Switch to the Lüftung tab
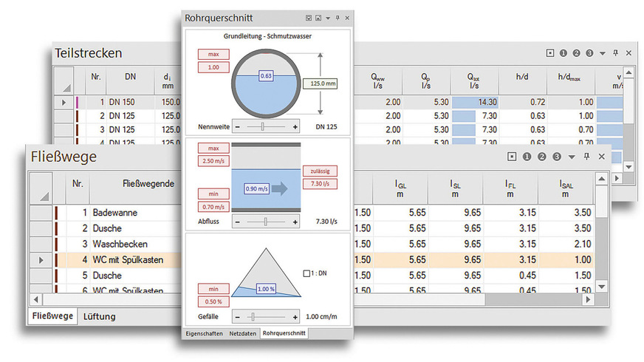644x362 pixels. pos(99,316)
